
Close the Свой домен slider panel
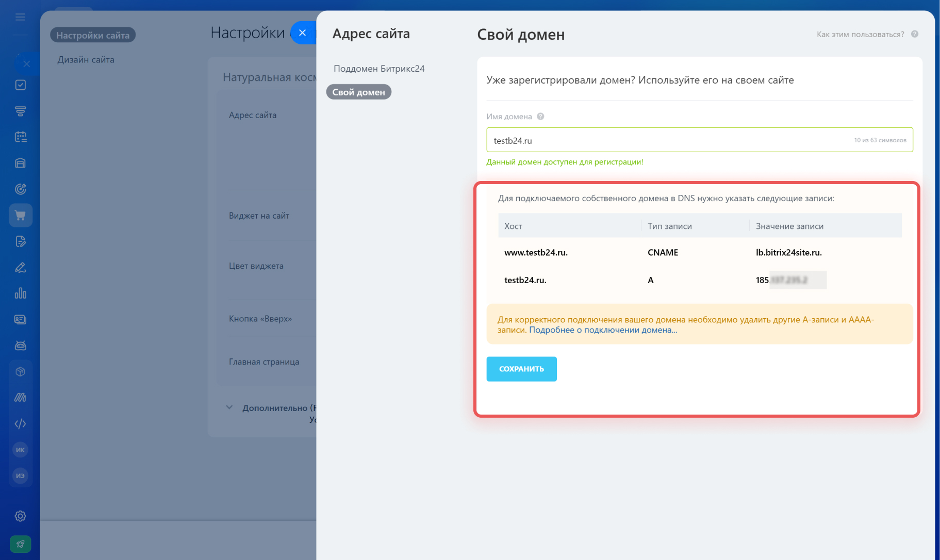click(303, 32)
